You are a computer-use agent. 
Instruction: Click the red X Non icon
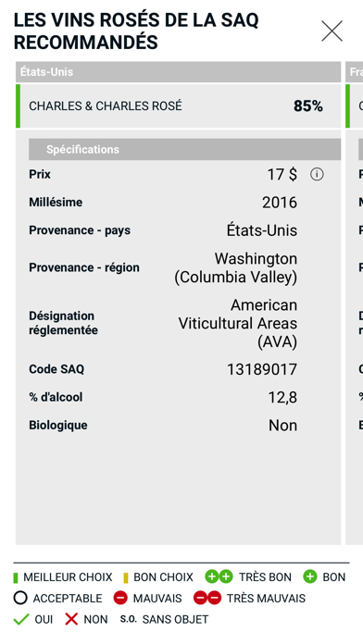tap(71, 619)
